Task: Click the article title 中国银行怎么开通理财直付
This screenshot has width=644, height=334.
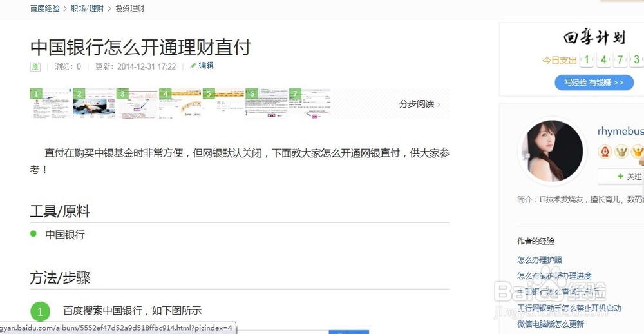Action: (x=140, y=47)
